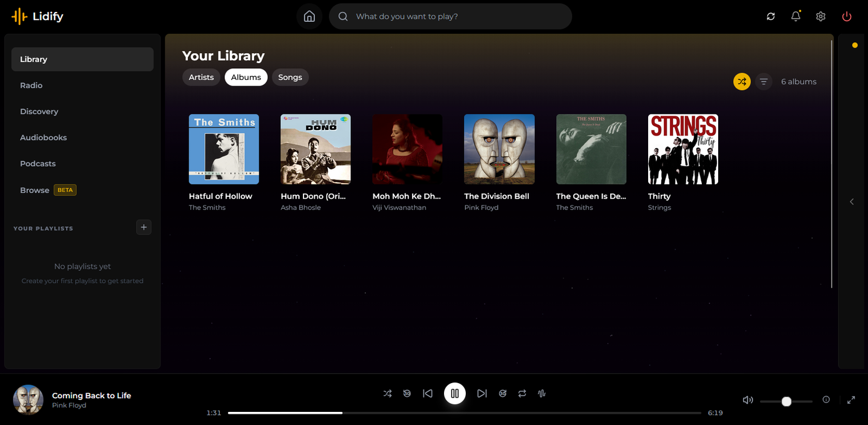This screenshot has height=425, width=868.
Task: Click 'Pink Floyd' in the player bar
Action: (69, 406)
